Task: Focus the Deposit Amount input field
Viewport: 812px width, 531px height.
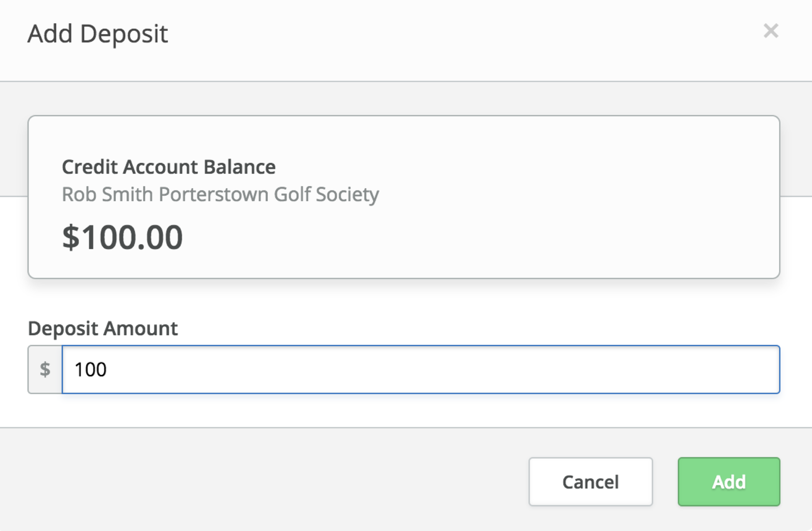Action: pos(421,369)
